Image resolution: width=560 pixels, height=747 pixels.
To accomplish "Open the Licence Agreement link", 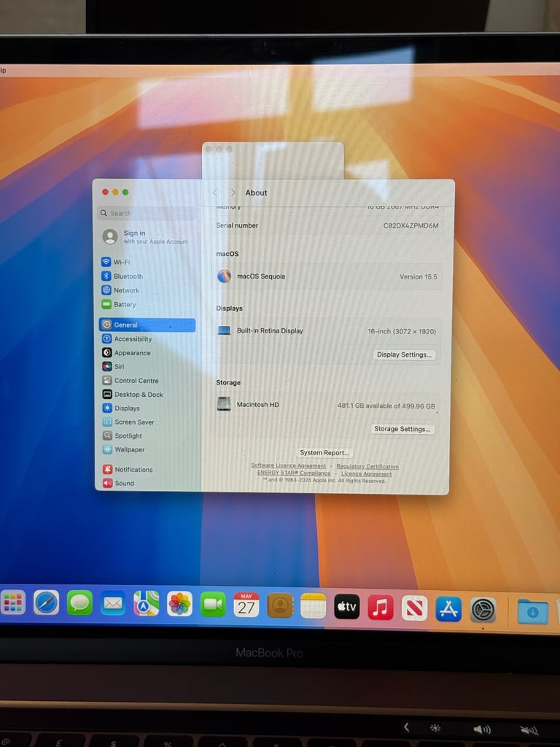I will coord(366,473).
